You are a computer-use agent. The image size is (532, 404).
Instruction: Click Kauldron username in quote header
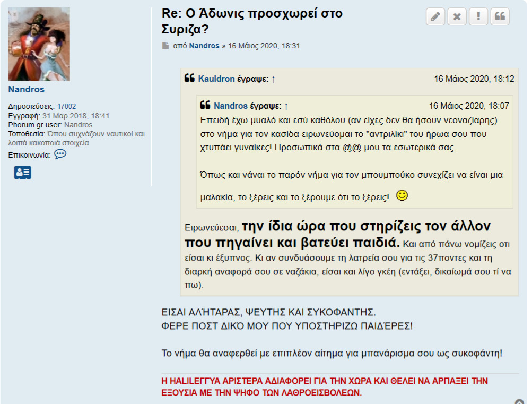pos(216,79)
